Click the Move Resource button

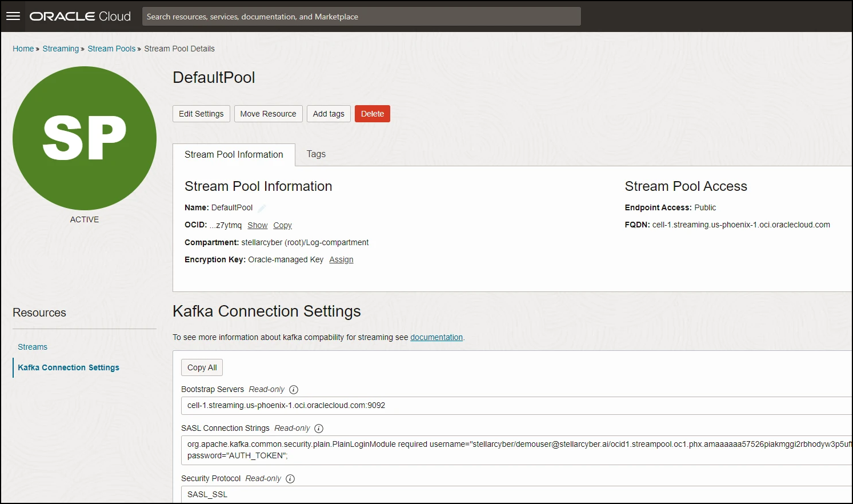(x=268, y=114)
